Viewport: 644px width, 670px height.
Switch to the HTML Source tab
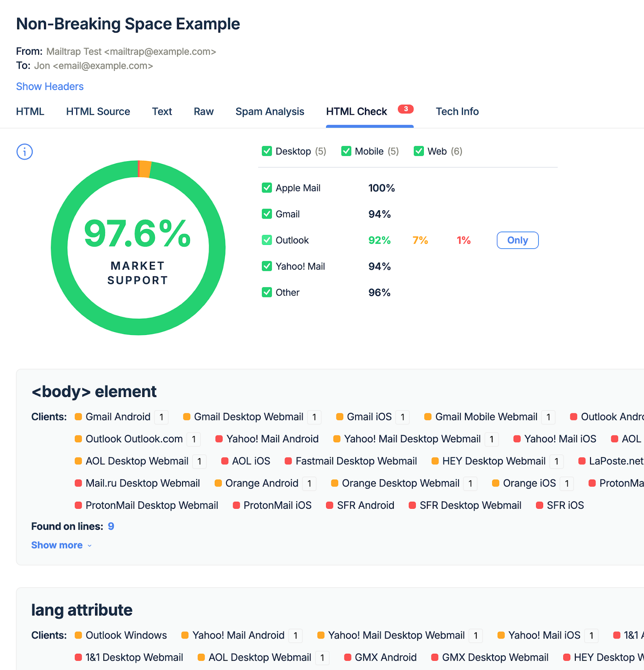click(98, 111)
